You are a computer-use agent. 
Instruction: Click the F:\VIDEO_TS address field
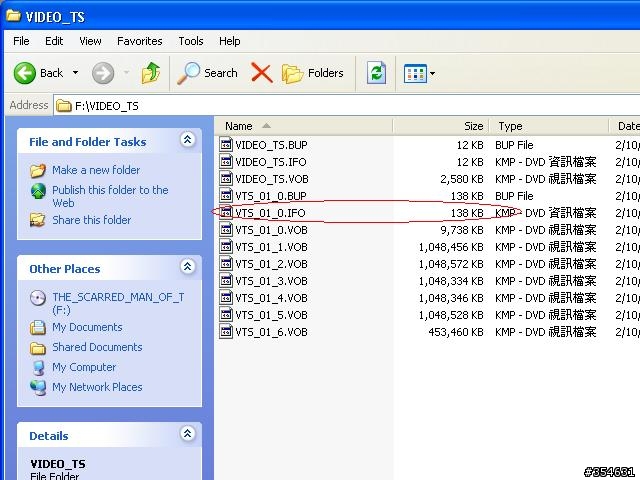(x=347, y=106)
